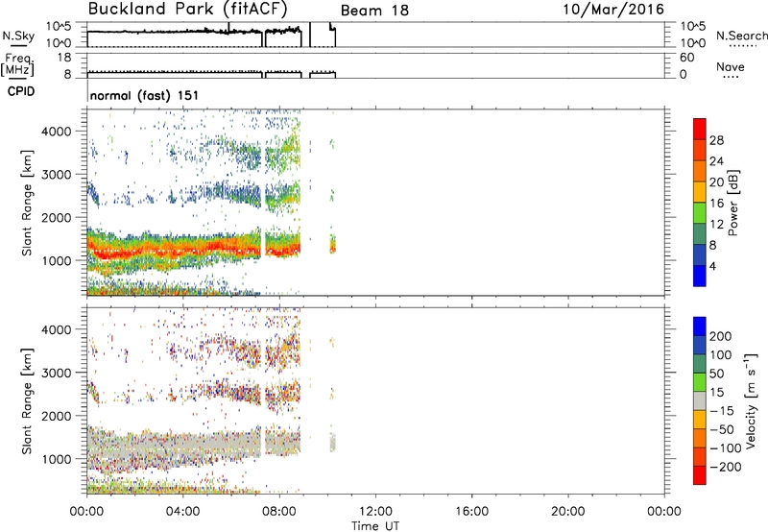Click the Nave axis value '60'
Screen dimensions: 768x532
[687, 58]
